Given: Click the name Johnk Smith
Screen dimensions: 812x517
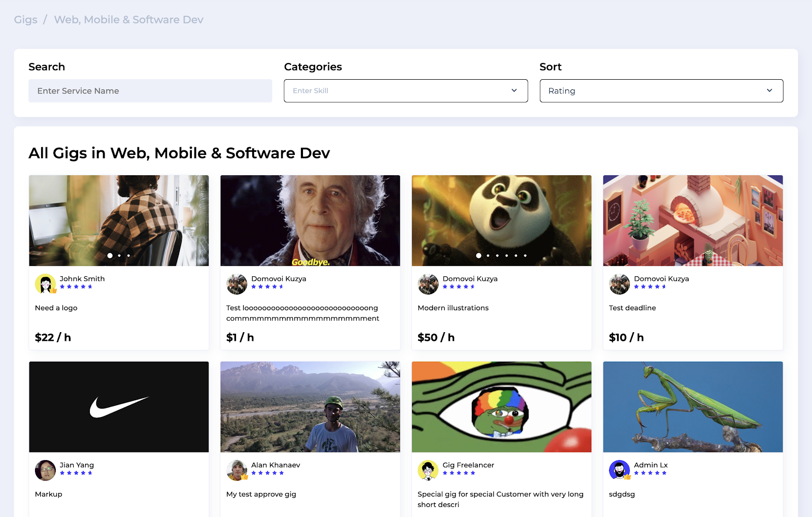Looking at the screenshot, I should [82, 279].
